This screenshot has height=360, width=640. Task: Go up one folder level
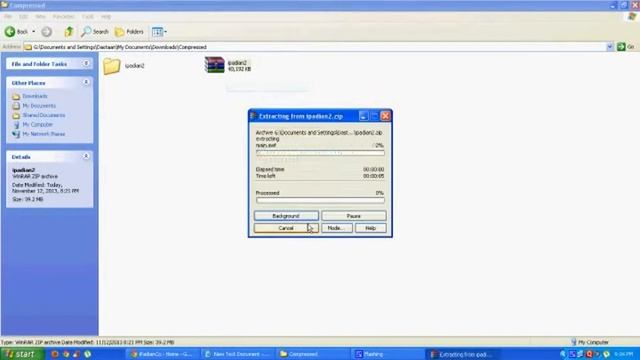(x=69, y=31)
